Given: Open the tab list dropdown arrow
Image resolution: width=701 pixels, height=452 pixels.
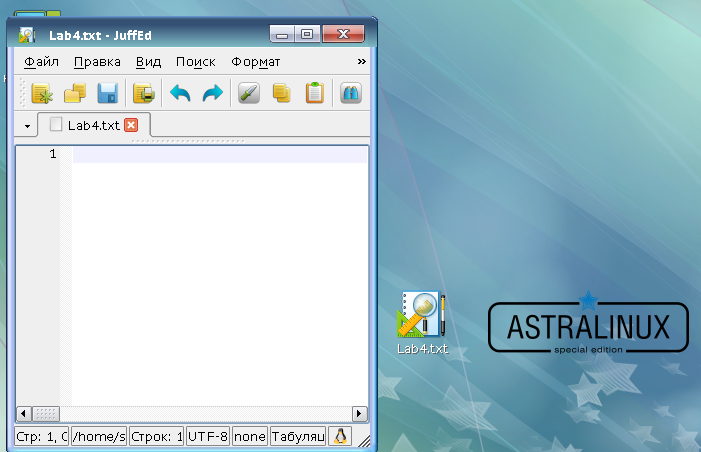Looking at the screenshot, I should 27,127.
